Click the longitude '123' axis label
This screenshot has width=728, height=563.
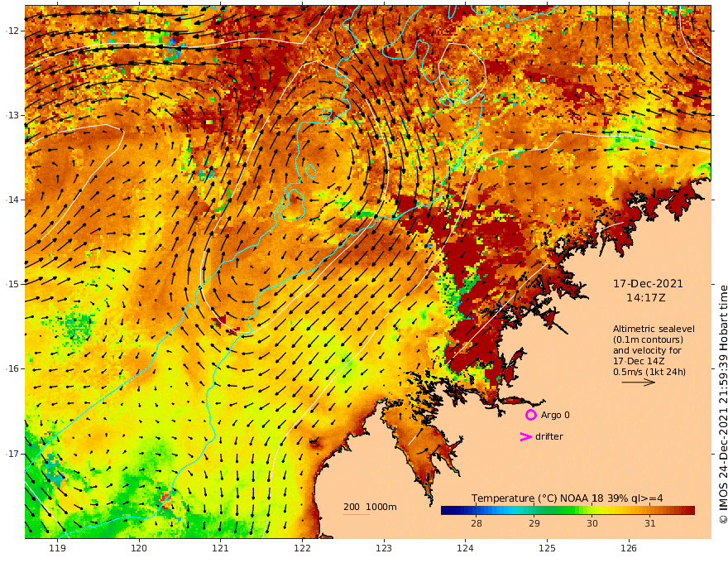coord(384,548)
